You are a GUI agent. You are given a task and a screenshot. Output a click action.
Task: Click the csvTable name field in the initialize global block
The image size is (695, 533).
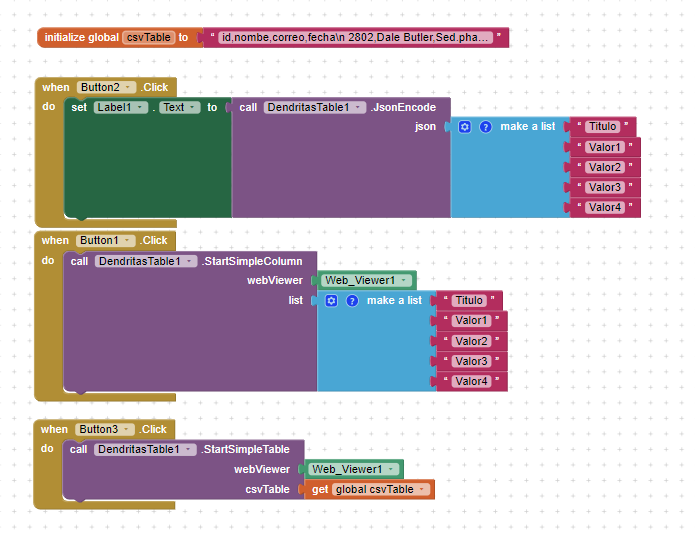pyautogui.click(x=148, y=37)
